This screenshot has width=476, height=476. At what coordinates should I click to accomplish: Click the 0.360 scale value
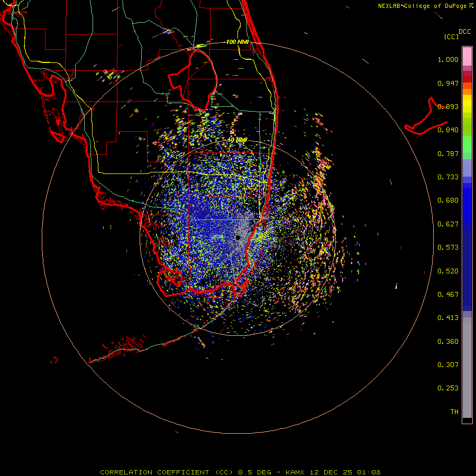pyautogui.click(x=448, y=342)
